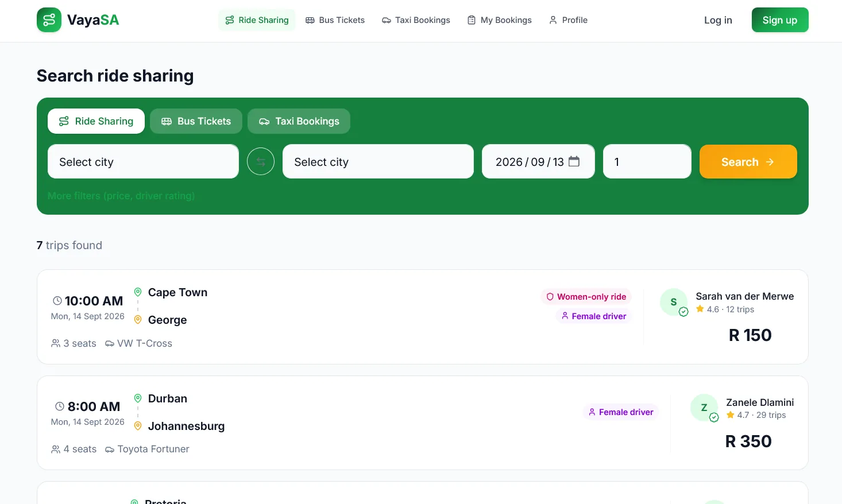Click the travel date field 2026/09/13
Screen dimensions: 842x504
click(x=538, y=162)
